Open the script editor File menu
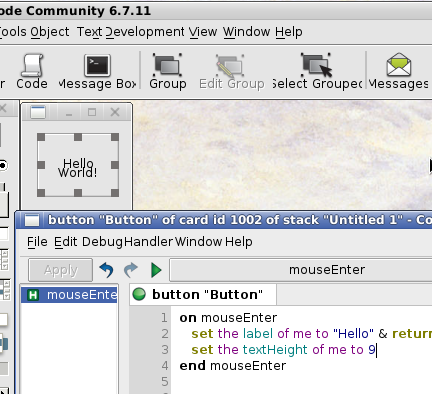This screenshot has height=394, width=432. coord(37,241)
